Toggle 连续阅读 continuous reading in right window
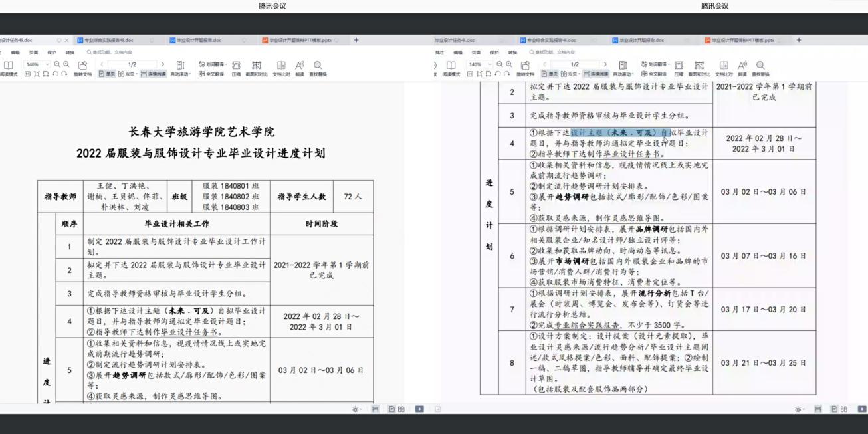The width and height of the screenshot is (868, 434). [596, 74]
